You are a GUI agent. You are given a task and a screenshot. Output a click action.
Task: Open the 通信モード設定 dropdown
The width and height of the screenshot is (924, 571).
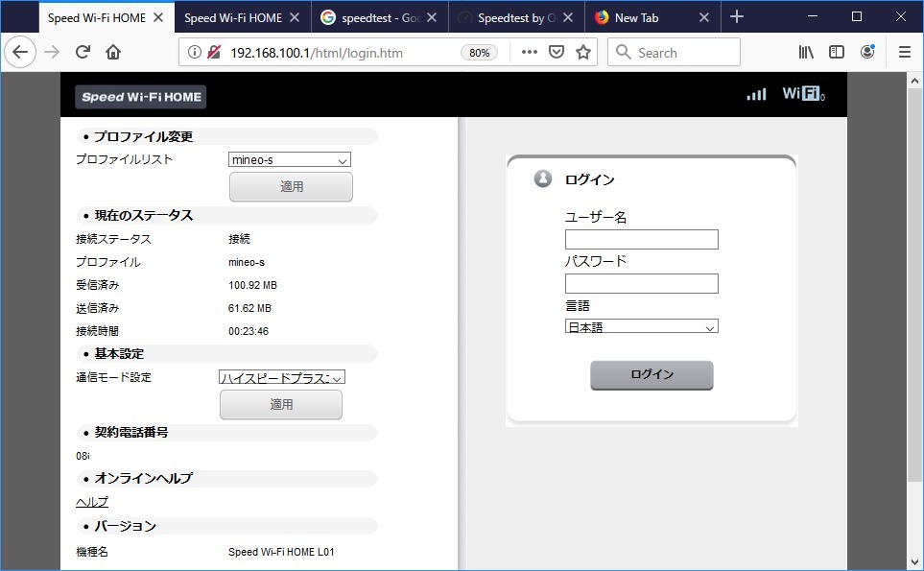pos(281,378)
